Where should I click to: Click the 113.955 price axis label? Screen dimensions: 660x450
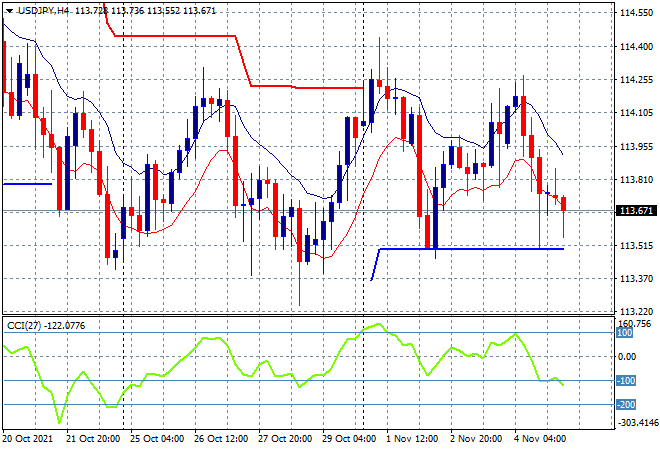point(636,146)
